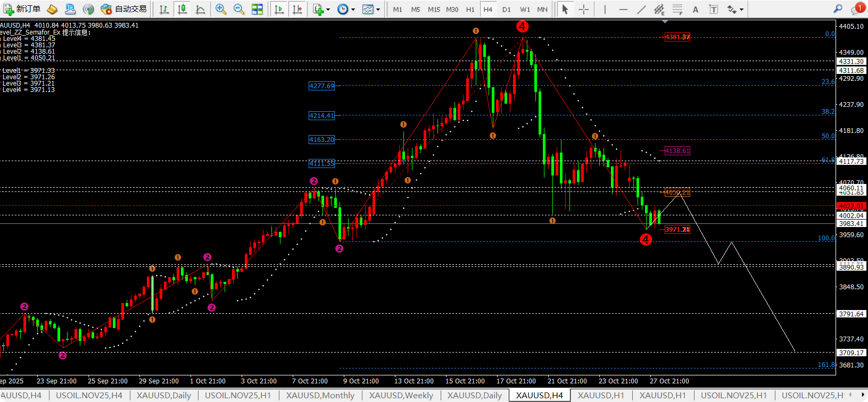Select the D1 timeframe button
The image size is (868, 402).
506,9
